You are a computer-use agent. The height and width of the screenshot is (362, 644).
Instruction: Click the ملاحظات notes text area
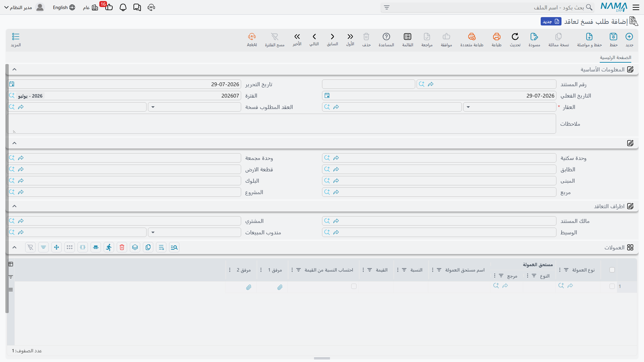click(x=281, y=124)
